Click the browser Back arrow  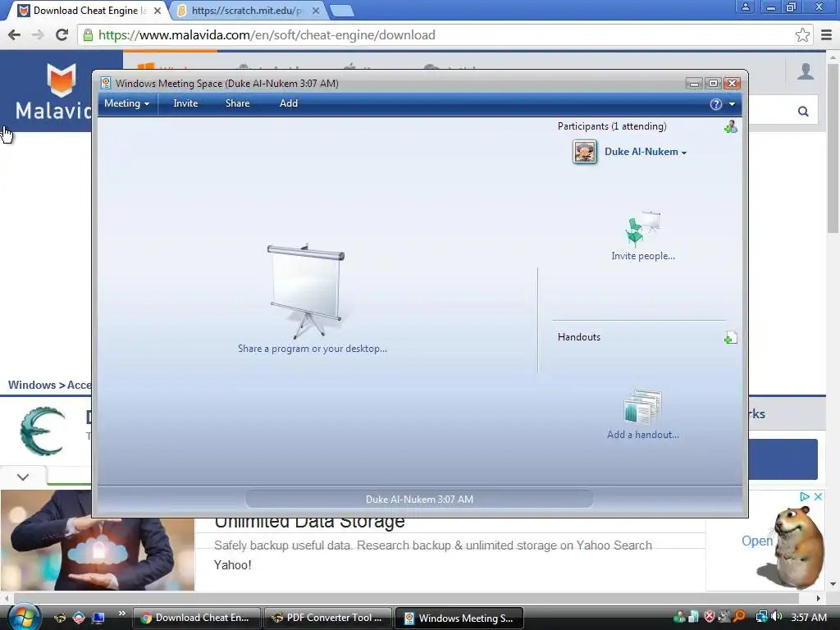click(x=15, y=34)
